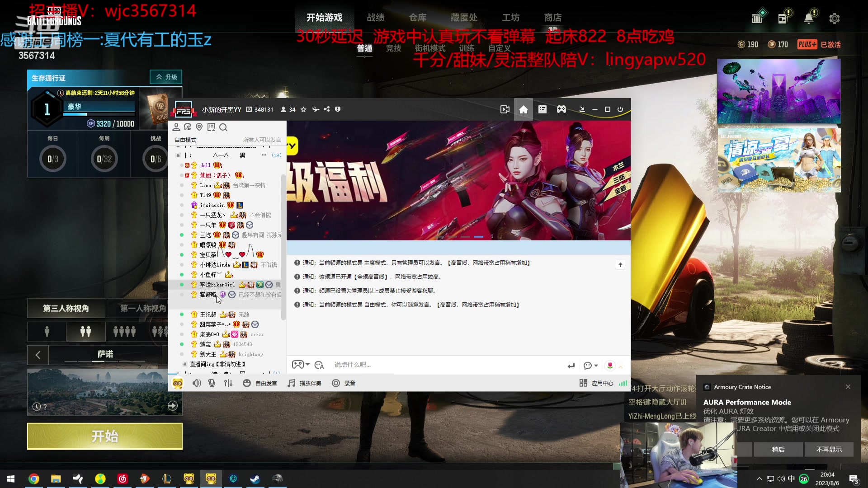This screenshot has width=868, height=488.
Task: Open the channel notice board icon
Action: [x=211, y=127]
